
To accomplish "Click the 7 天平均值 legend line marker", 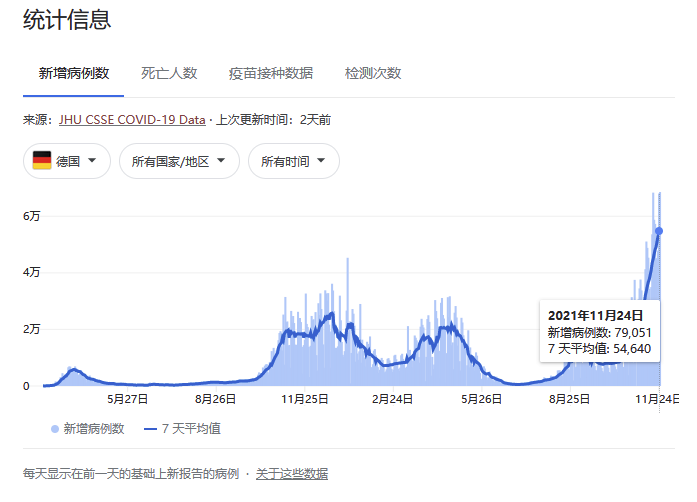I will click(x=151, y=429).
